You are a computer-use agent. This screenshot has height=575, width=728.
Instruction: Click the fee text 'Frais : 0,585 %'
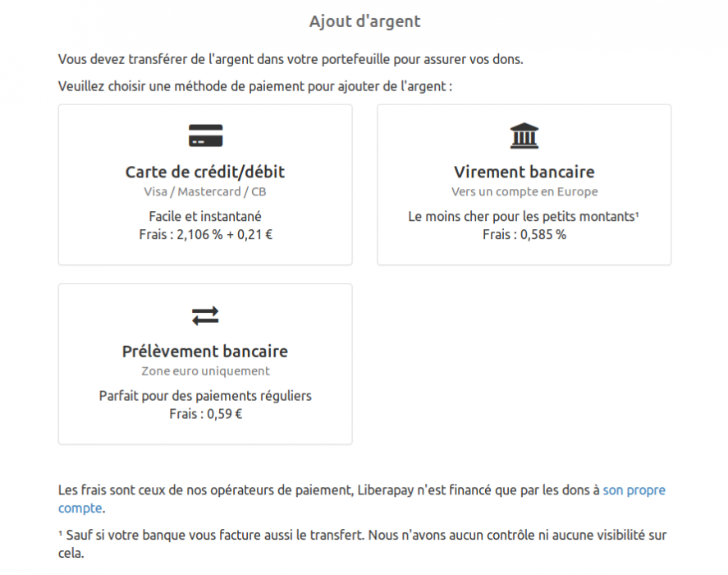tap(524, 234)
